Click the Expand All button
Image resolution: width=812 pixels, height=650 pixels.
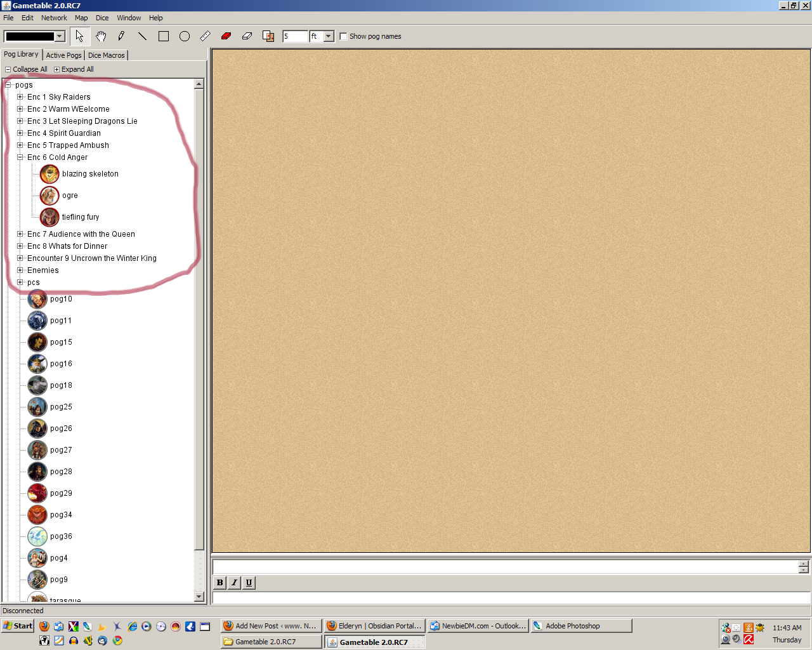(74, 69)
